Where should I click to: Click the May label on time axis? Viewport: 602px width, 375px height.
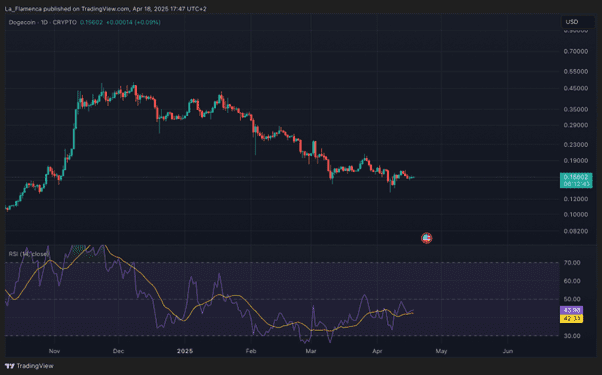442,351
